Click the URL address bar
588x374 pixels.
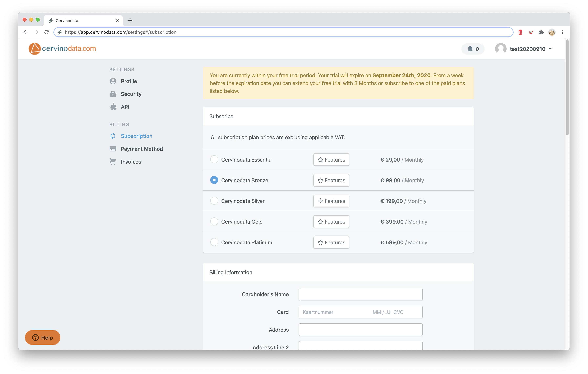coord(283,32)
